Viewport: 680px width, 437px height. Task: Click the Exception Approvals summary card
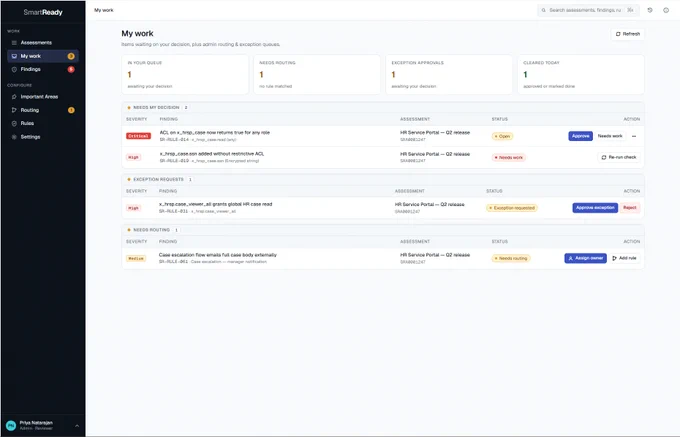pyautogui.click(x=449, y=74)
